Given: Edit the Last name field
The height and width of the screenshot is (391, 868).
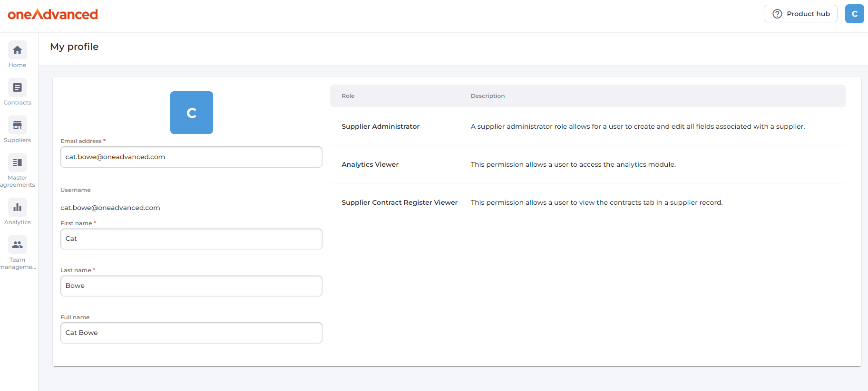Looking at the screenshot, I should pyautogui.click(x=191, y=286).
